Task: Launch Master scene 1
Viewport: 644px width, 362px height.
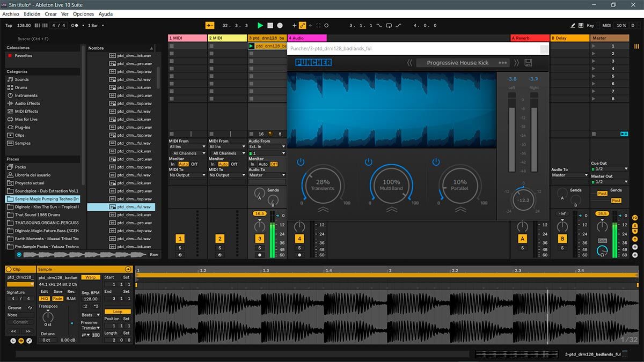Action: tap(594, 46)
